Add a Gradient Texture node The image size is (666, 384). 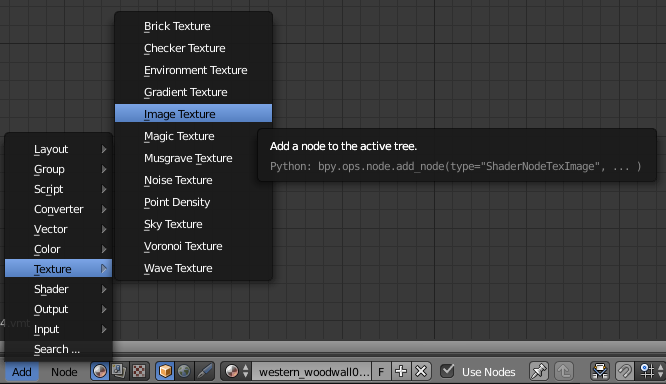[x=193, y=92]
